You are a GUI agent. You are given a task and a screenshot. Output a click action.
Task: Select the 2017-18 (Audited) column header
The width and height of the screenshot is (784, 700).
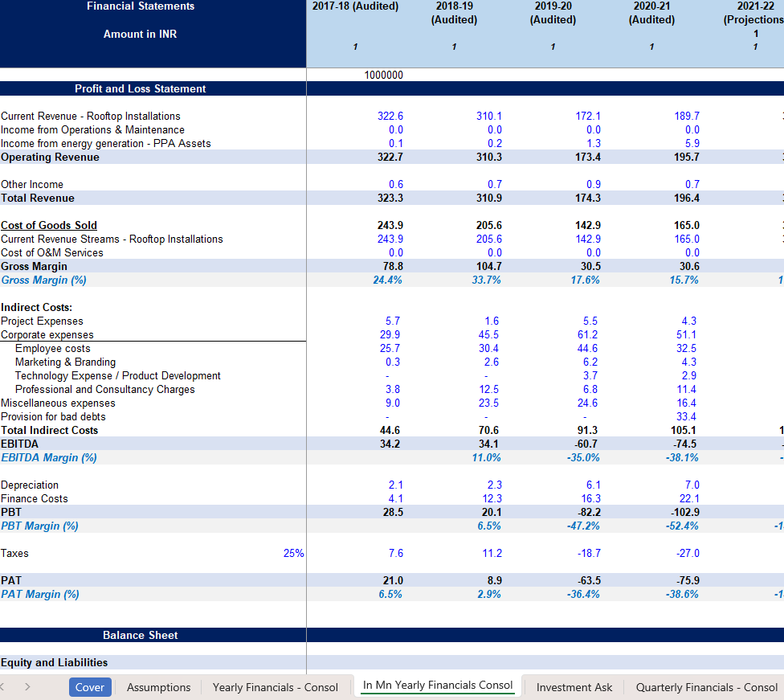tap(355, 6)
